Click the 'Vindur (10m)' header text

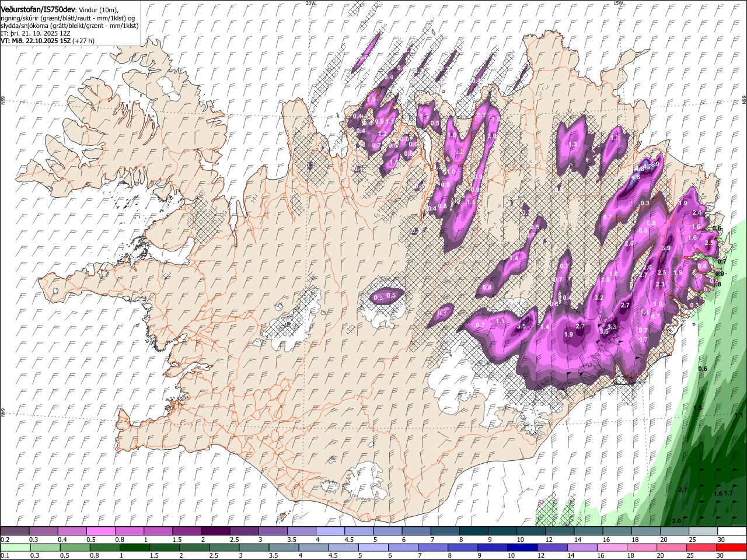[97, 9]
